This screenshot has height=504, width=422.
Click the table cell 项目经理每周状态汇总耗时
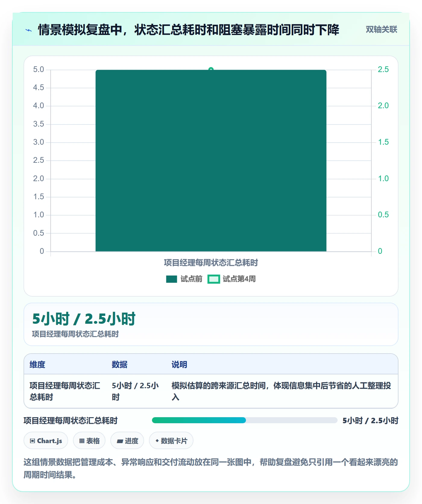pos(65,391)
